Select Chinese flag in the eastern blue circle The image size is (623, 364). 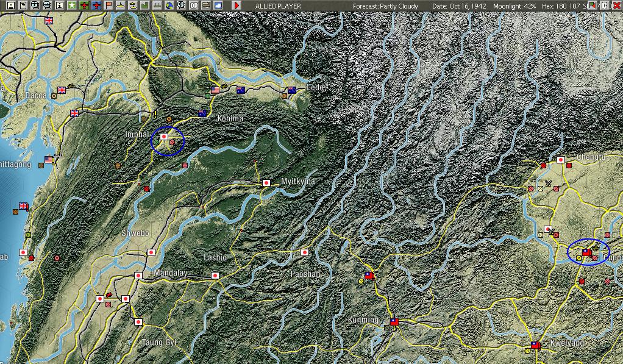pos(587,252)
